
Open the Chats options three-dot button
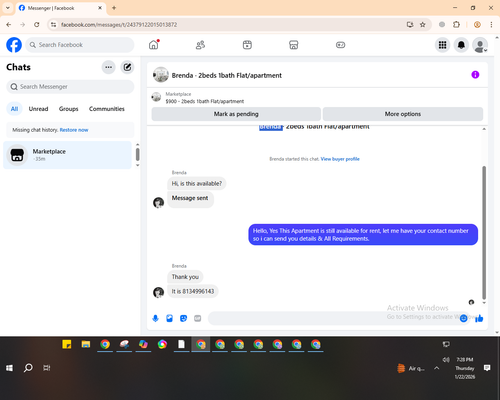click(x=108, y=67)
